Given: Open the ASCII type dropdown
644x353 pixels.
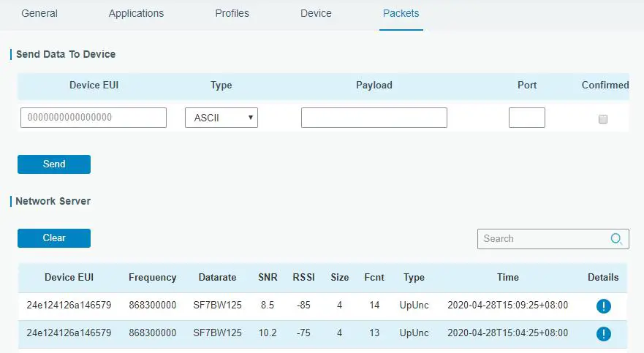Looking at the screenshot, I should [x=221, y=118].
